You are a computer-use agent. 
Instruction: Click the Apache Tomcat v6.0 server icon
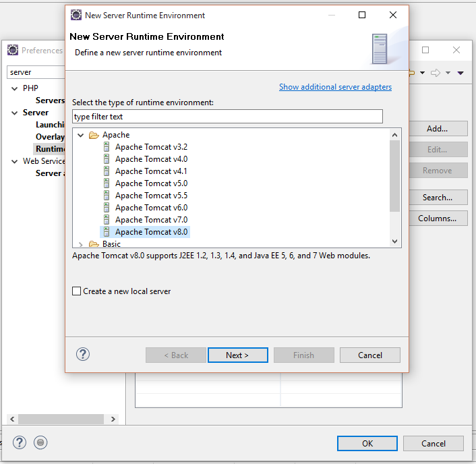pyautogui.click(x=107, y=208)
